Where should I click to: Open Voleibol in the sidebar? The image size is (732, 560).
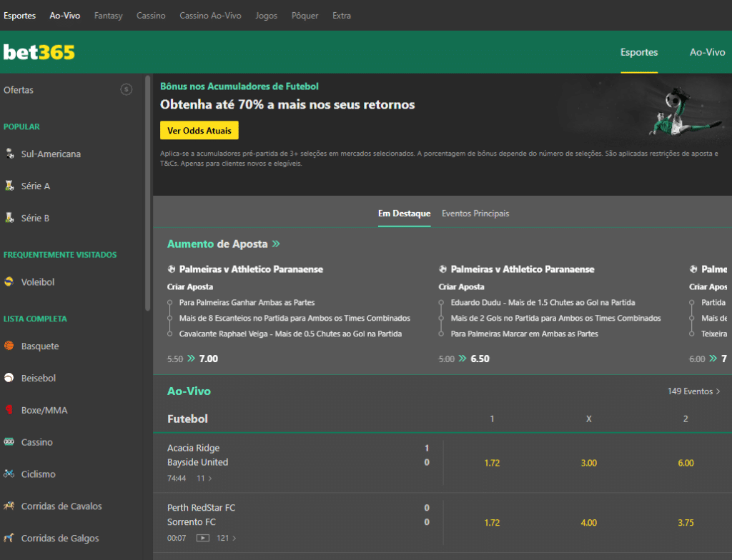(70, 282)
